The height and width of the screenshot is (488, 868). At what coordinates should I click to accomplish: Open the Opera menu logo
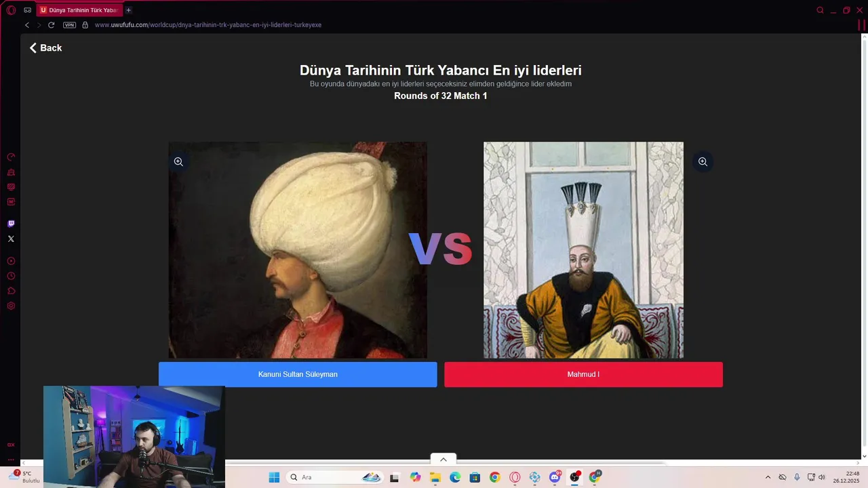pyautogui.click(x=11, y=10)
